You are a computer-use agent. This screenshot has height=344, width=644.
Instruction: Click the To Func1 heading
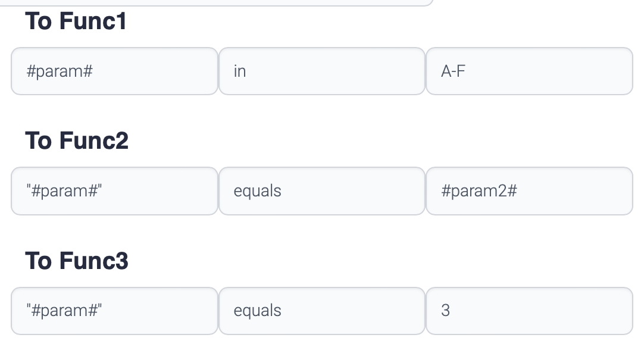76,22
